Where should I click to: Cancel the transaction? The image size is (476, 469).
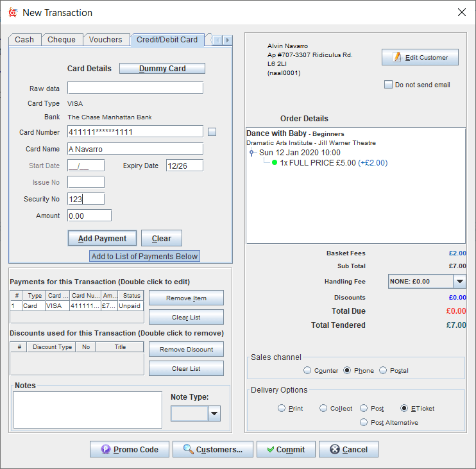point(348,449)
